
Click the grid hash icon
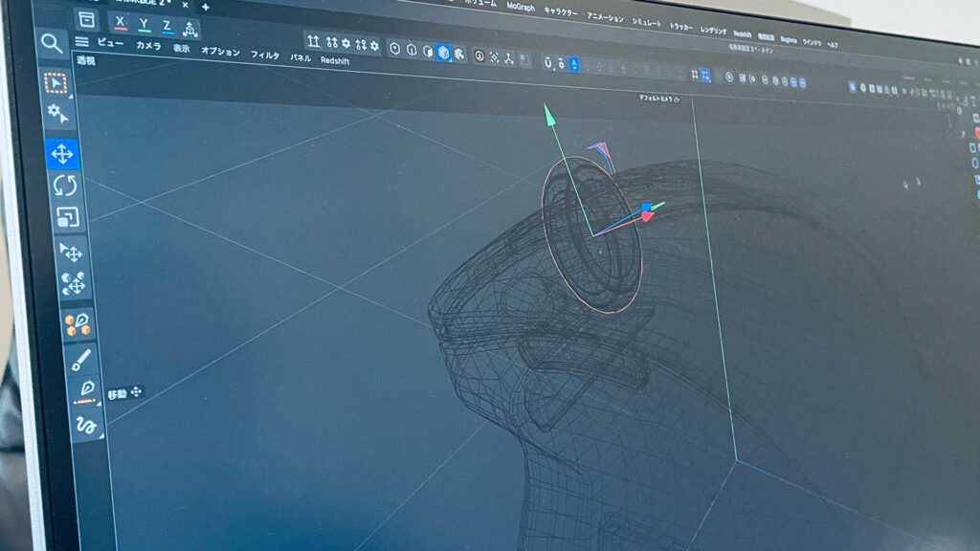pos(695,75)
